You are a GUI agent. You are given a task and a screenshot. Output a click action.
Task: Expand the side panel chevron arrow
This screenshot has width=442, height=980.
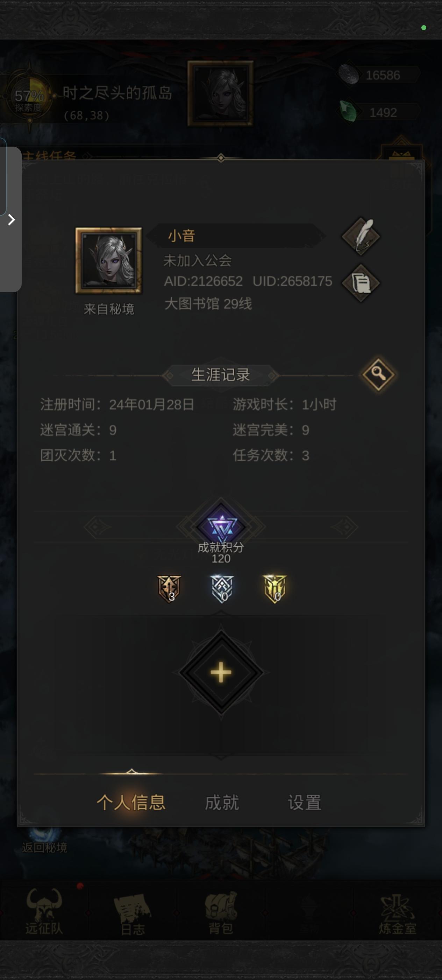11,219
